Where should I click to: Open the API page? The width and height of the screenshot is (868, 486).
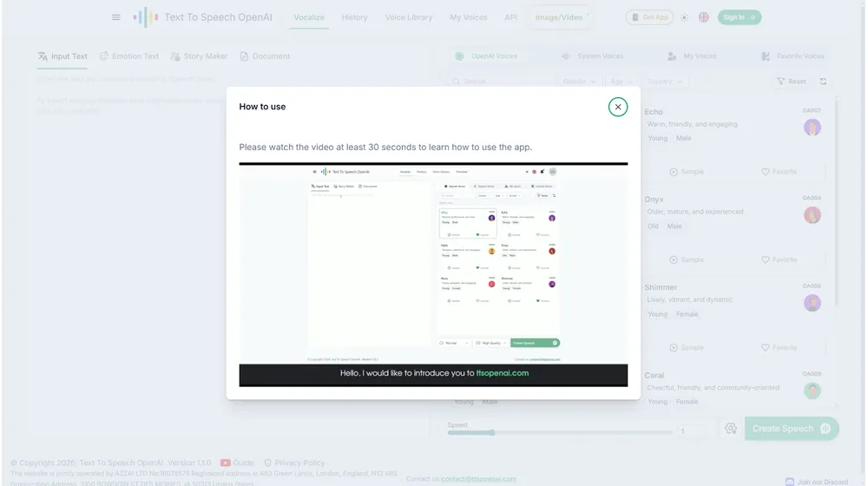click(510, 17)
